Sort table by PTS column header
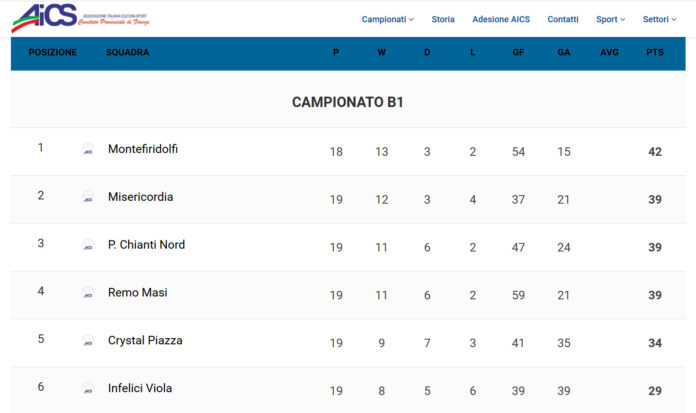 pyautogui.click(x=655, y=52)
